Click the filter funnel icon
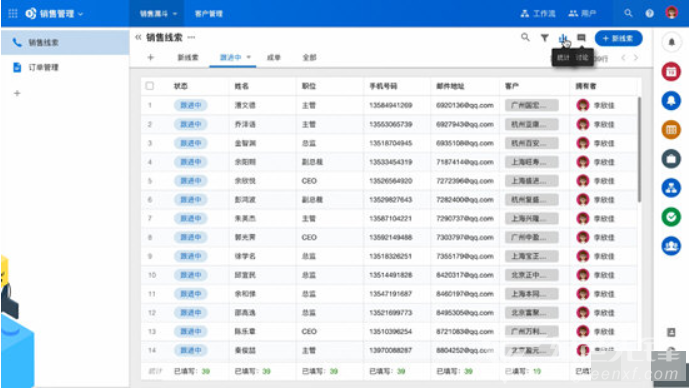Screen dimensions: 689x388 [544, 38]
